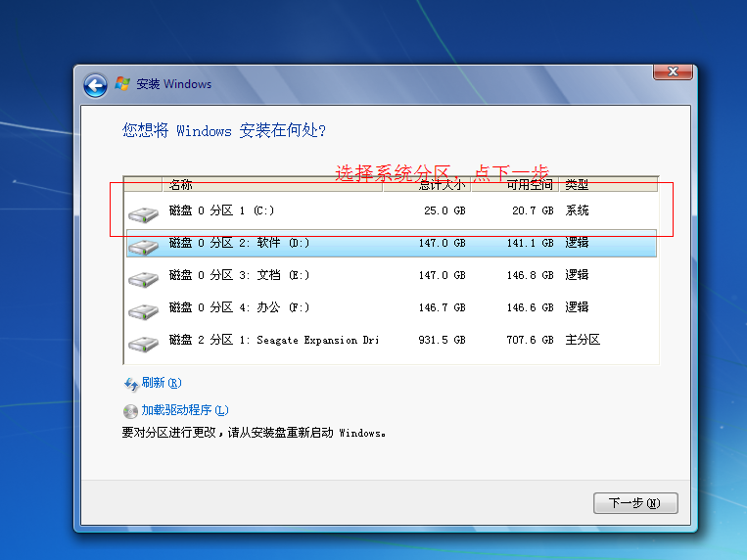Click the 下一步(N) button
The image size is (747, 560).
[635, 503]
